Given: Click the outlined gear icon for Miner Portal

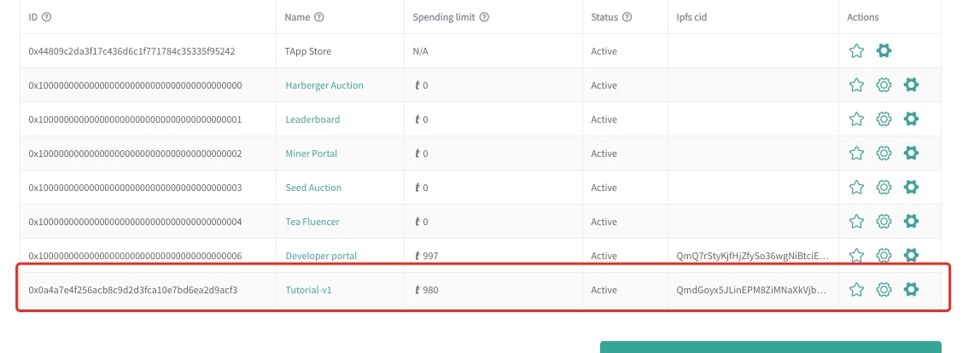Looking at the screenshot, I should click(x=884, y=153).
